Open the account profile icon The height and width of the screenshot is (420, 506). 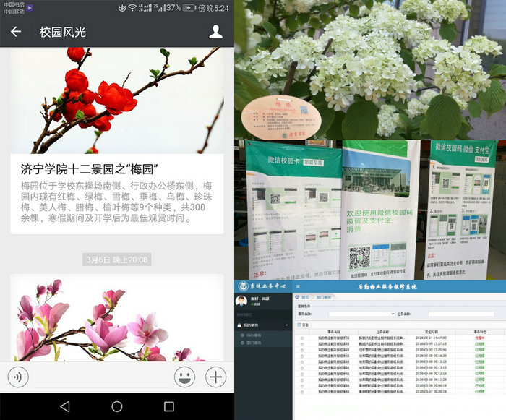(215, 32)
